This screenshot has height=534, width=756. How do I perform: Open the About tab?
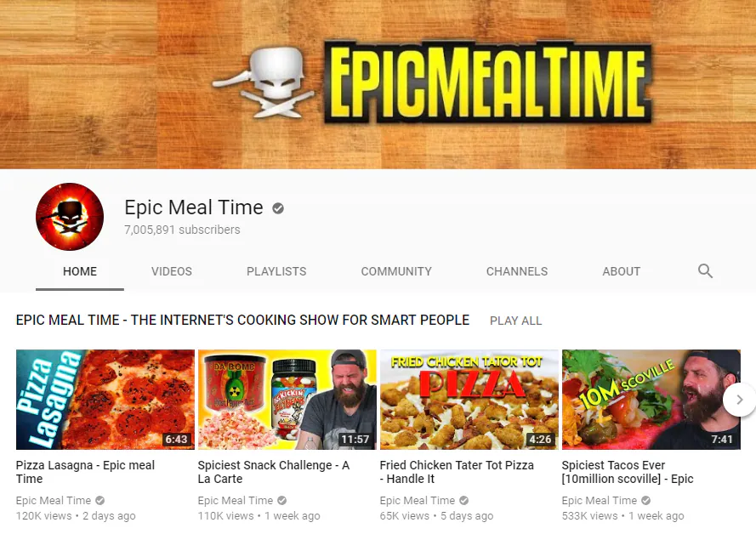point(621,271)
